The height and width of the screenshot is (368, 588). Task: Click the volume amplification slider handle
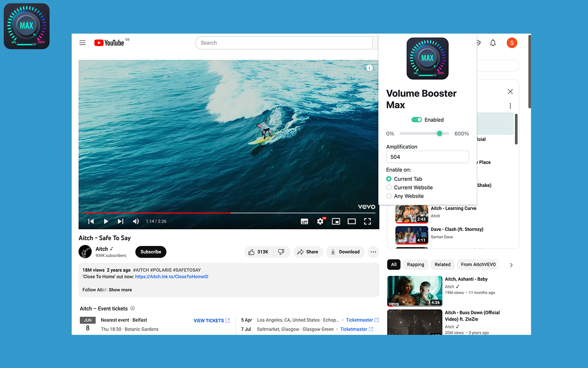(x=440, y=133)
